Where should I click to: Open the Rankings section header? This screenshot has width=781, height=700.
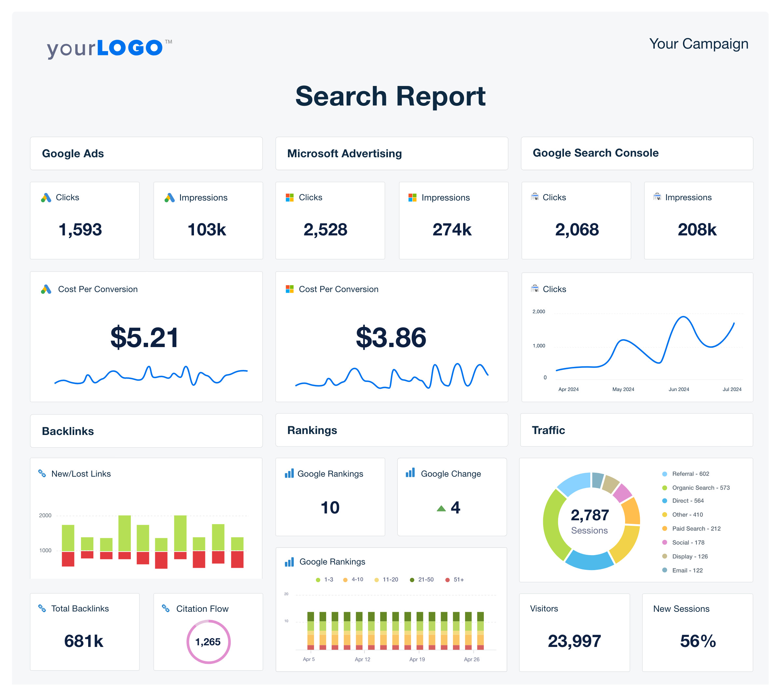tap(392, 430)
